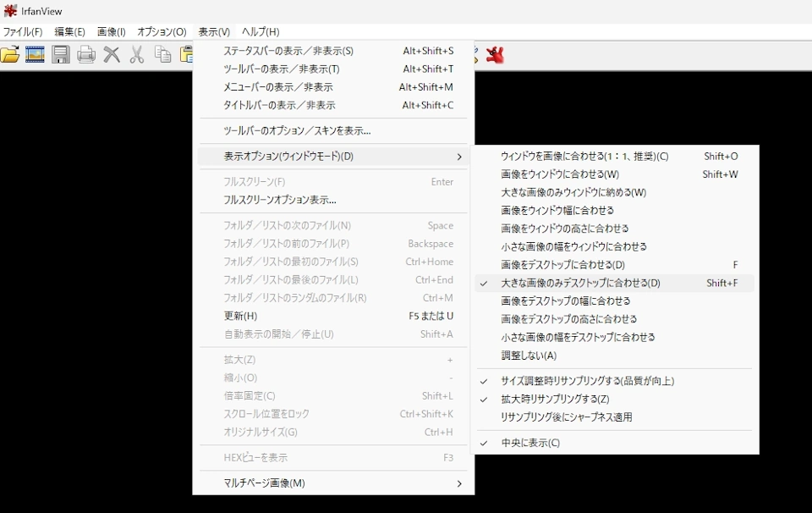Enable リサンプリング後にシャープネス適用
This screenshot has width=812, height=513.
(615, 417)
